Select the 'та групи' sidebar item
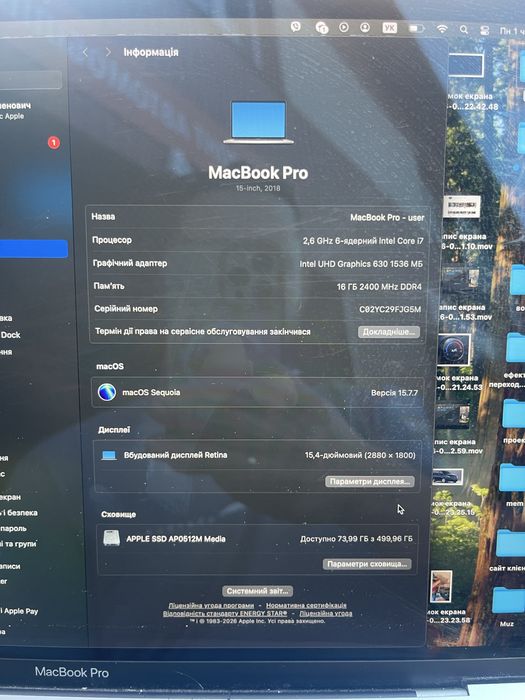Image resolution: width=525 pixels, height=700 pixels. coord(18,544)
